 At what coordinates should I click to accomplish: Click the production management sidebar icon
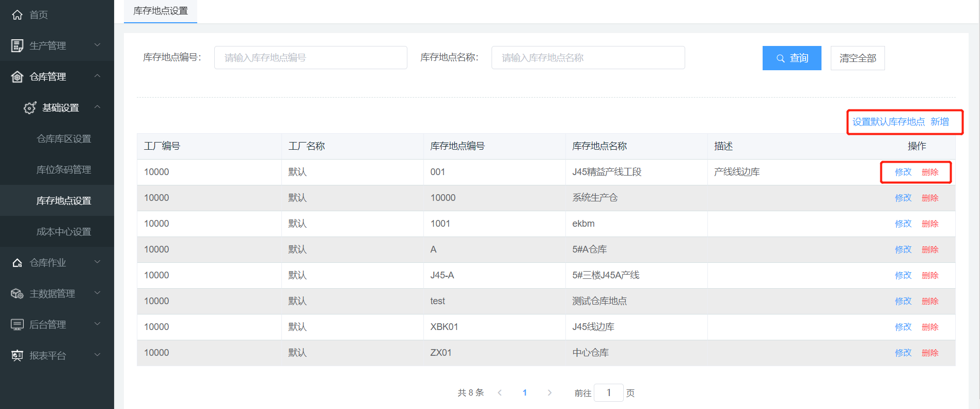(x=17, y=46)
